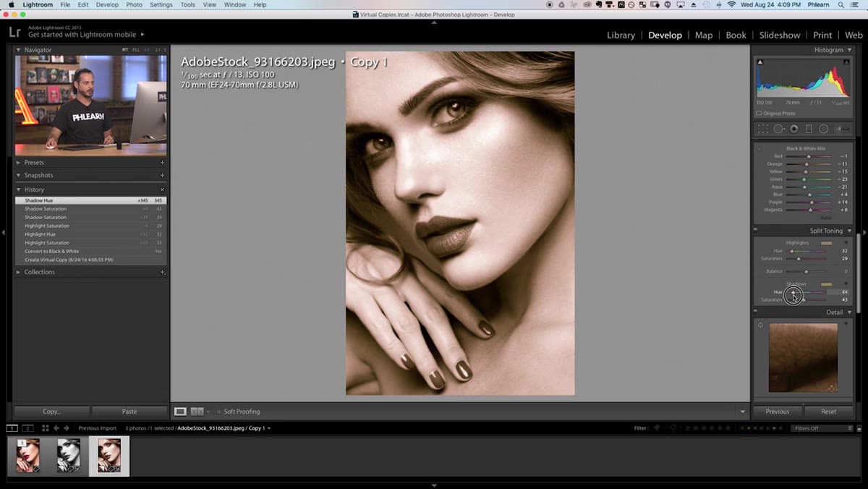The height and width of the screenshot is (489, 868).
Task: Open second window display button 2
Action: coord(27,428)
